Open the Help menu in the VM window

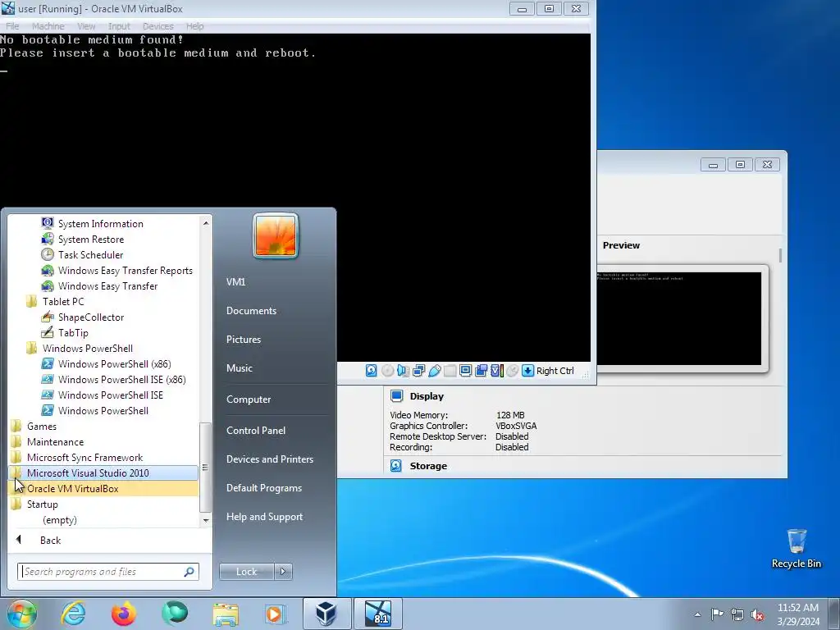pyautogui.click(x=194, y=26)
